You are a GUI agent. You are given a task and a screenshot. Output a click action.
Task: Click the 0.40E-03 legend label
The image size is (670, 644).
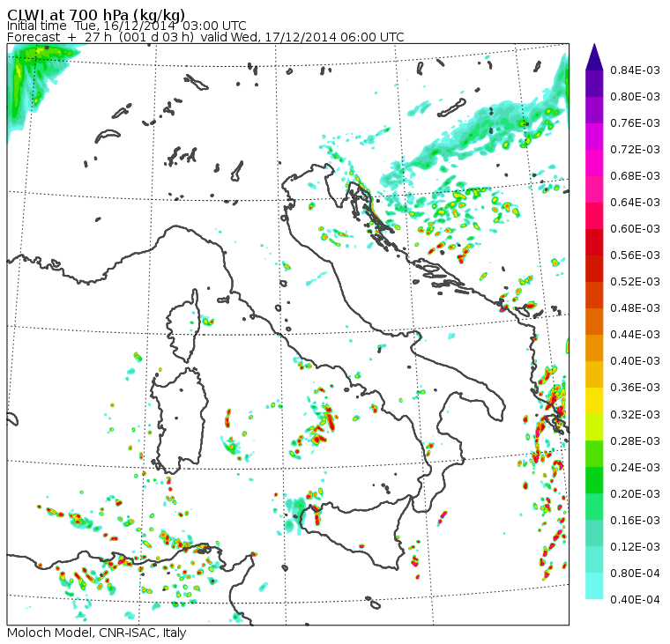tap(635, 361)
